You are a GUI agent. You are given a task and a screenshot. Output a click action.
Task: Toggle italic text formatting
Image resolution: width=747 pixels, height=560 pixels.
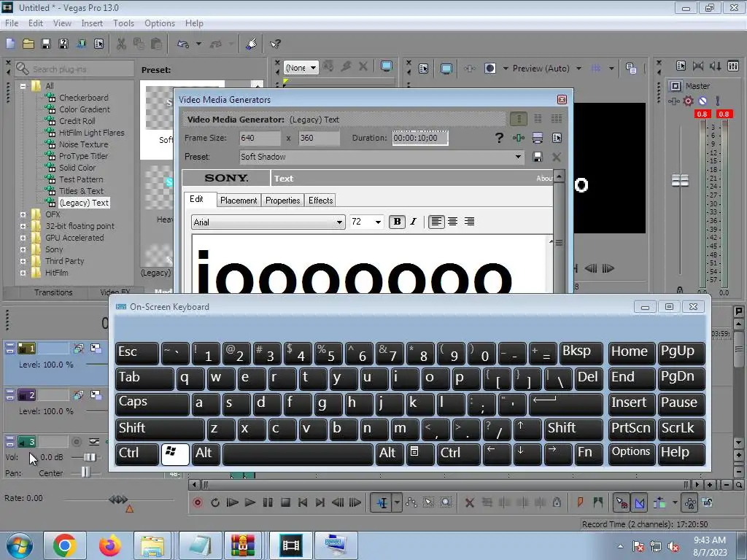coord(413,222)
